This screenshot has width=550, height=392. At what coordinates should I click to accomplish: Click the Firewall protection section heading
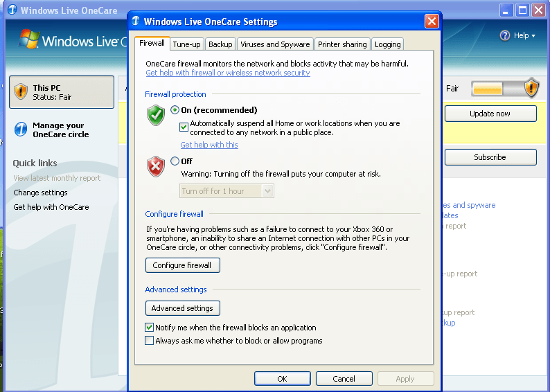click(175, 94)
